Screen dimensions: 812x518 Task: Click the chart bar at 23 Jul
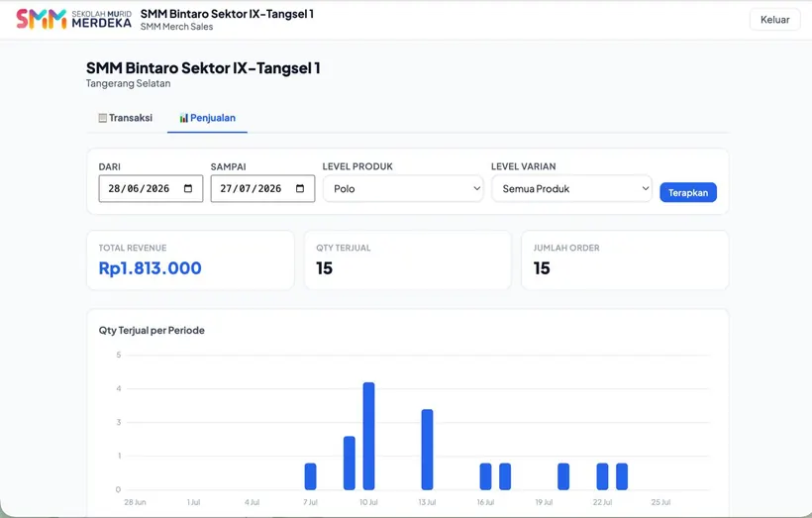point(622,476)
